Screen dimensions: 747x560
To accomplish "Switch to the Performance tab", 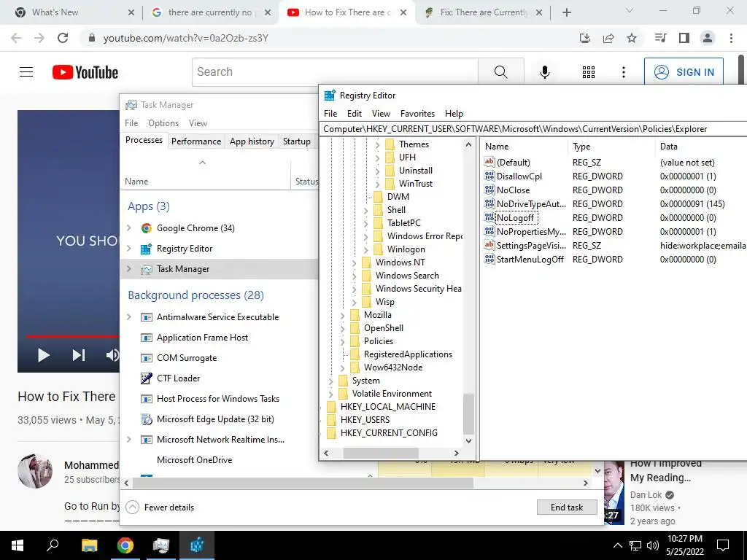I will point(196,141).
